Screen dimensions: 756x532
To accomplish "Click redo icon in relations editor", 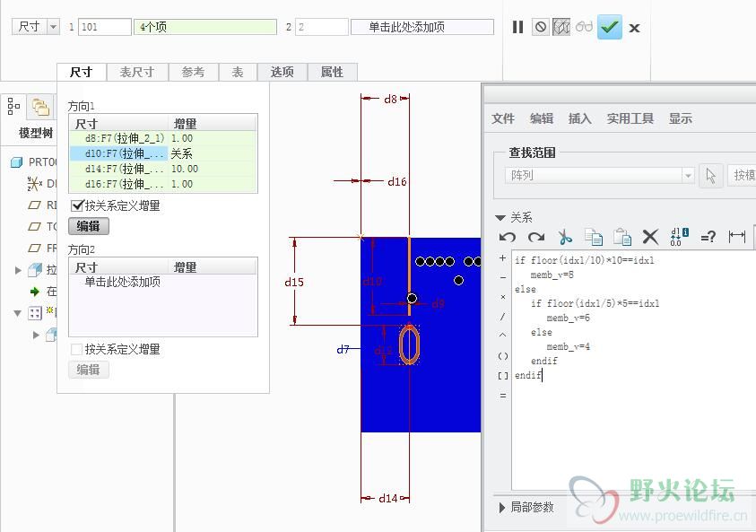I will click(535, 237).
